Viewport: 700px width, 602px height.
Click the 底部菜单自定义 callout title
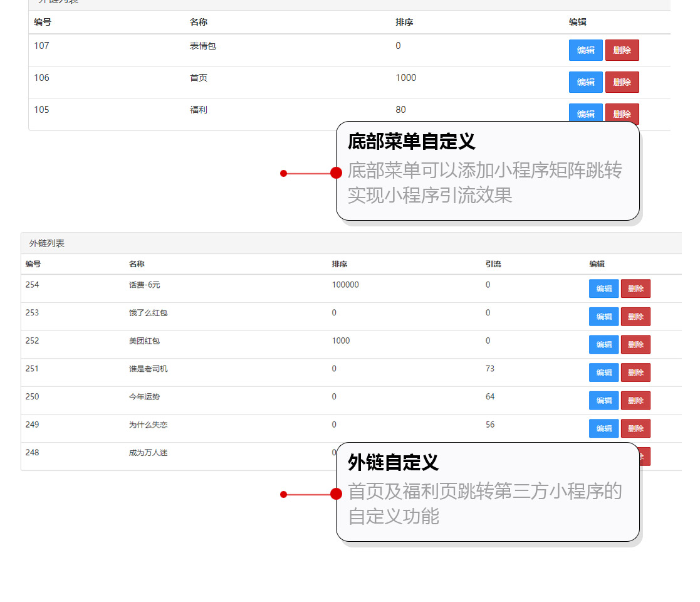(x=411, y=142)
